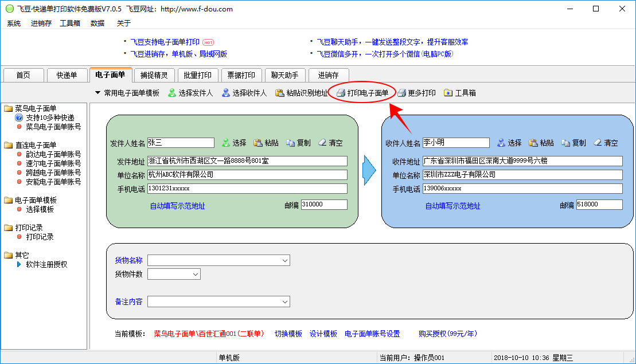This screenshot has width=636, height=364.
Task: Select 安能电子面单账号 in sidebar
Action: [53, 182]
